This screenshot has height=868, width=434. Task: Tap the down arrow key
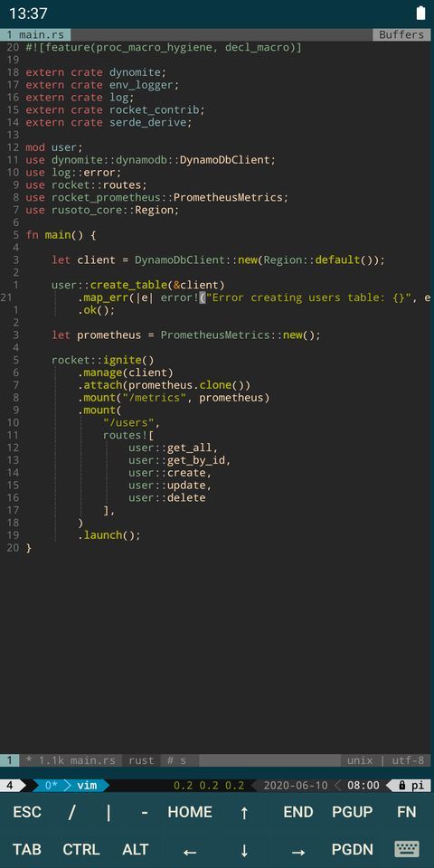click(244, 850)
